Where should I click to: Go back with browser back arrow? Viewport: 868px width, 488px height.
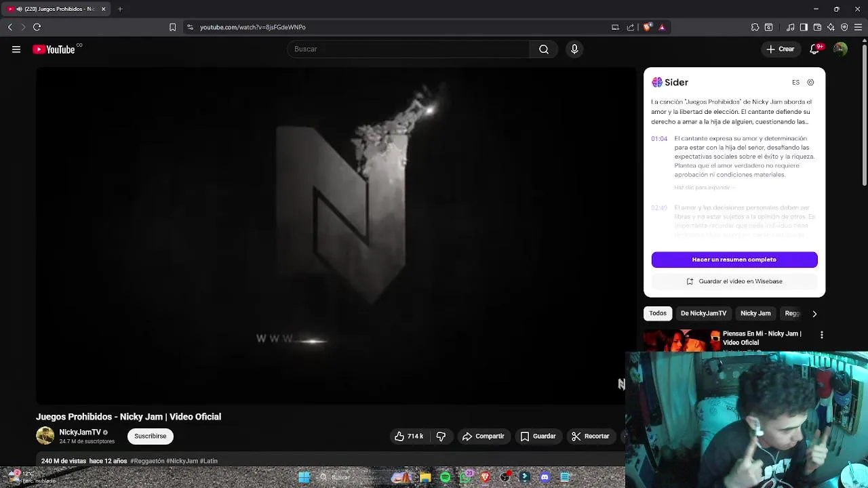coord(9,27)
